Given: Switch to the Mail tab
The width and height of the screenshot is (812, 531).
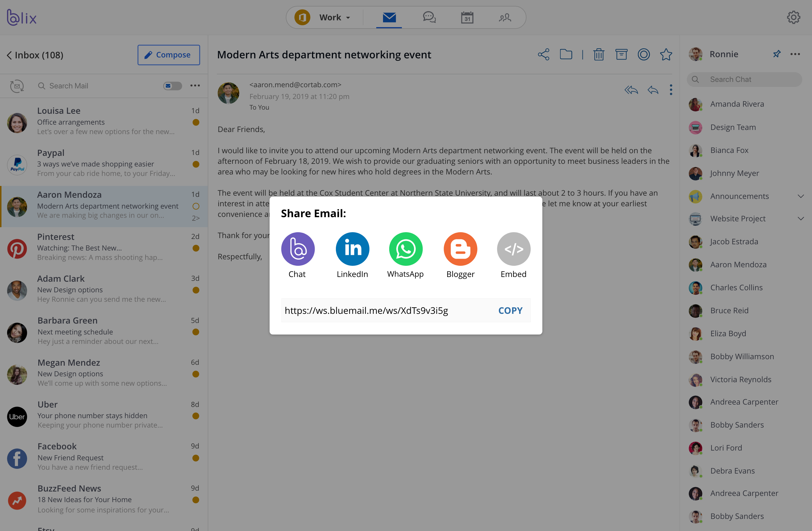Looking at the screenshot, I should [x=389, y=17].
